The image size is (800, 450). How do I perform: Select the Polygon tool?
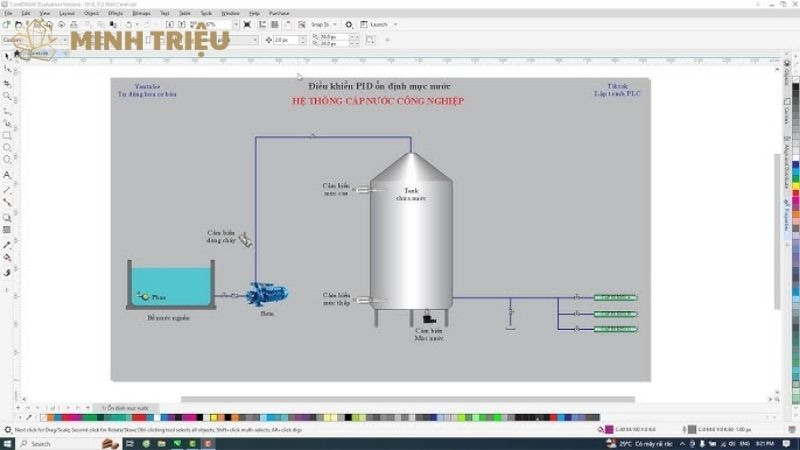point(7,160)
